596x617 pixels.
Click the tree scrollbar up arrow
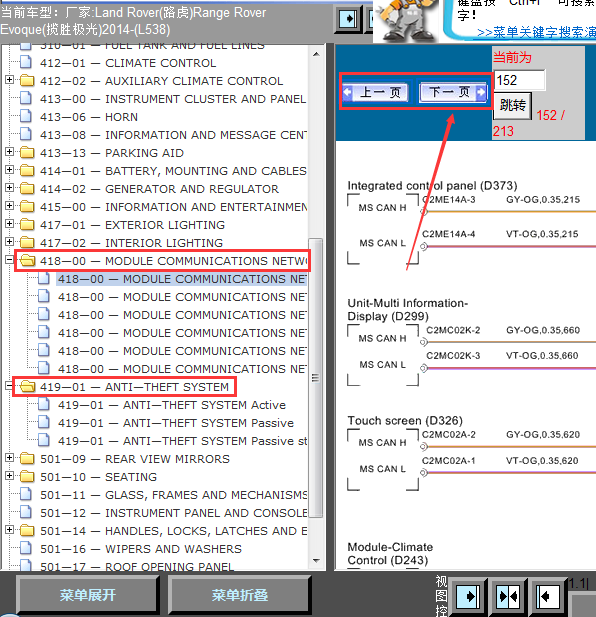click(x=316, y=54)
